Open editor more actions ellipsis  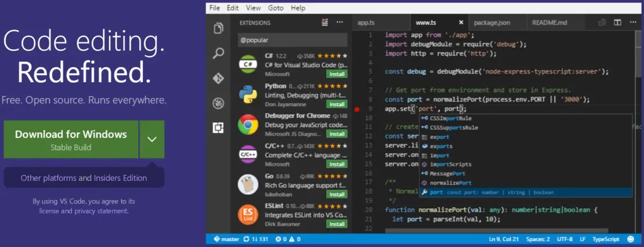click(x=633, y=23)
